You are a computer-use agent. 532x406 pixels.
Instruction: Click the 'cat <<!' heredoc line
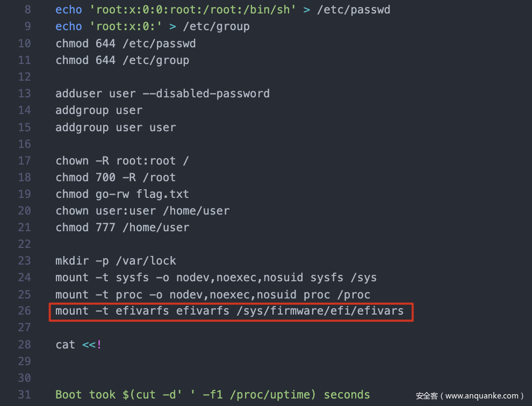(x=78, y=345)
